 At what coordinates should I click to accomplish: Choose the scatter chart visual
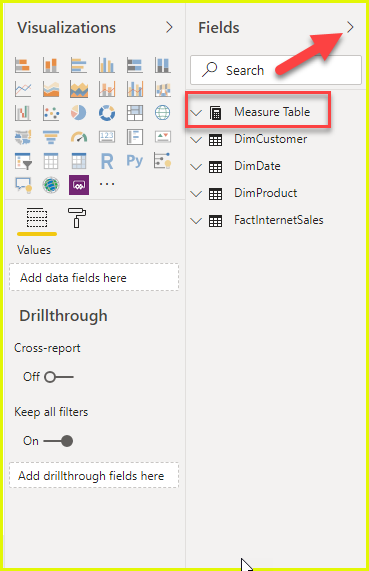pos(51,113)
